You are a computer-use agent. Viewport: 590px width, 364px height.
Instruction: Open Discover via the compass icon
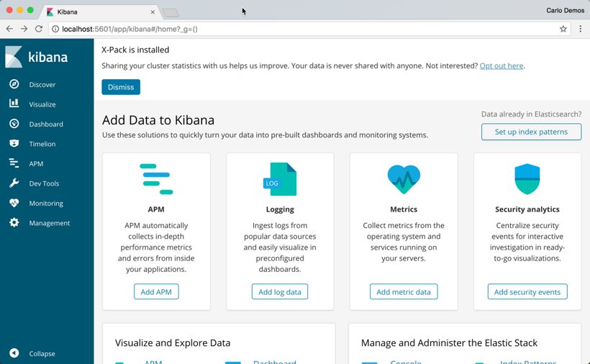coord(14,84)
